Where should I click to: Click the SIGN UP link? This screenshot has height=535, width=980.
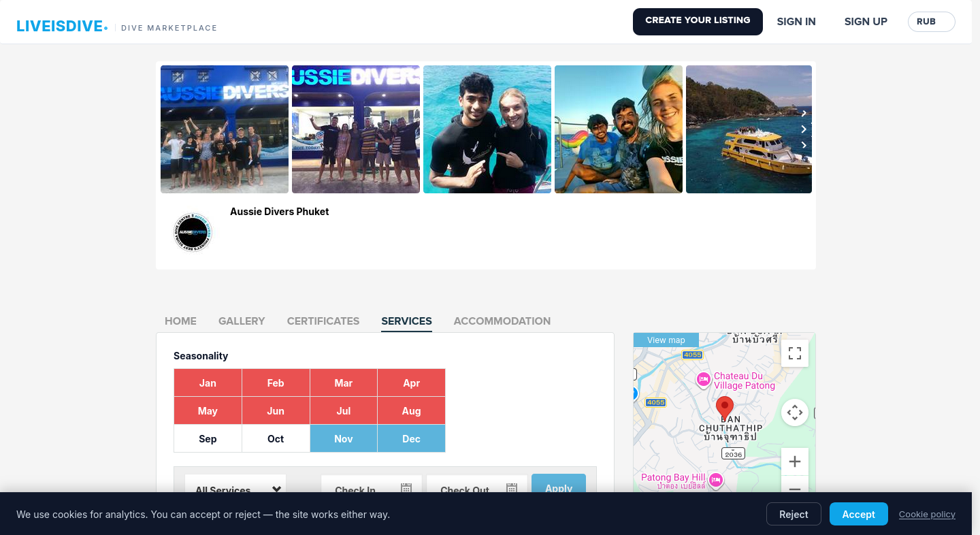[866, 22]
